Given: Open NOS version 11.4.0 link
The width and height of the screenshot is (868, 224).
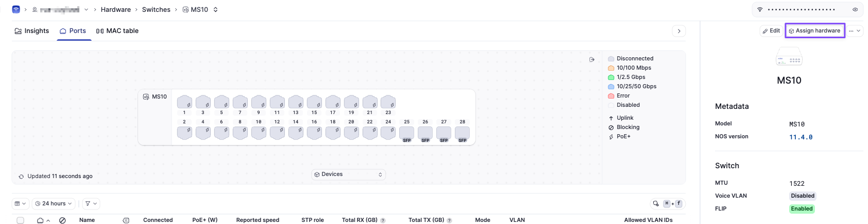Looking at the screenshot, I should click(801, 137).
